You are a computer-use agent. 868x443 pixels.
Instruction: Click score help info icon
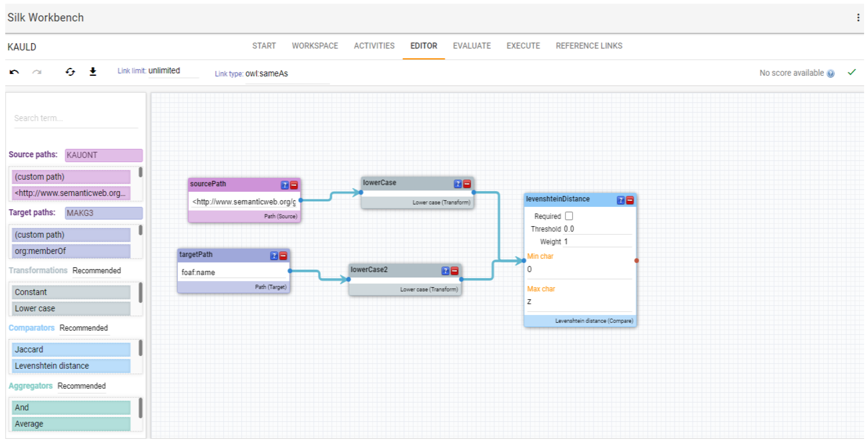831,73
